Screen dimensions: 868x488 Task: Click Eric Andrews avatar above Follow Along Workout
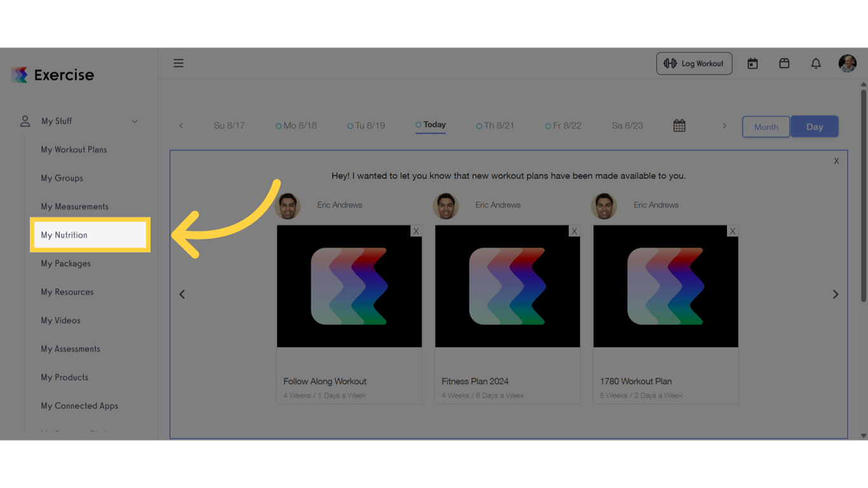coord(288,206)
